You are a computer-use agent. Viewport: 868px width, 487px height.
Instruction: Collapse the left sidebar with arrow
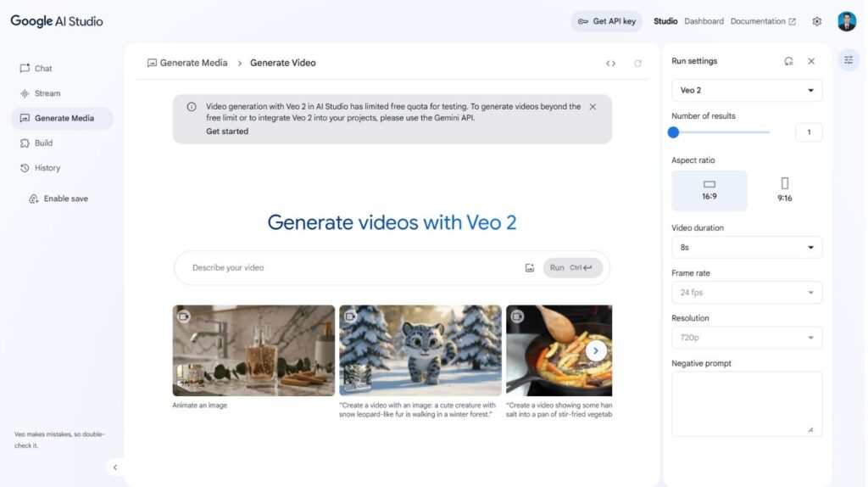[115, 467]
